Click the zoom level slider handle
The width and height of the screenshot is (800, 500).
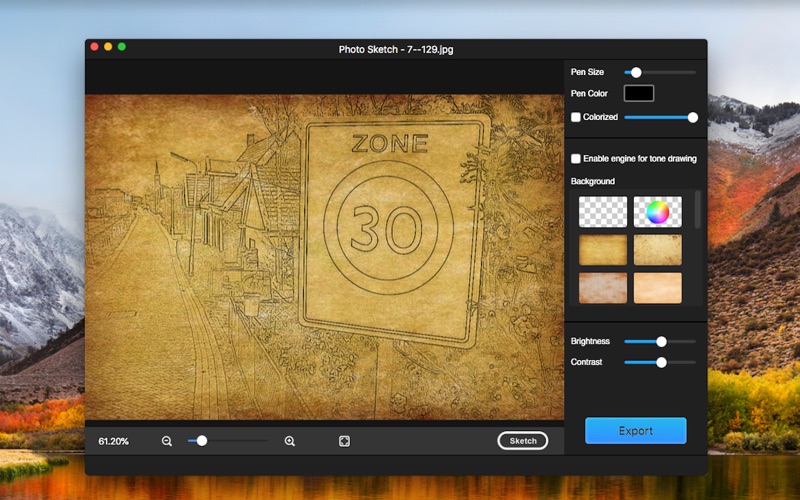pos(202,440)
